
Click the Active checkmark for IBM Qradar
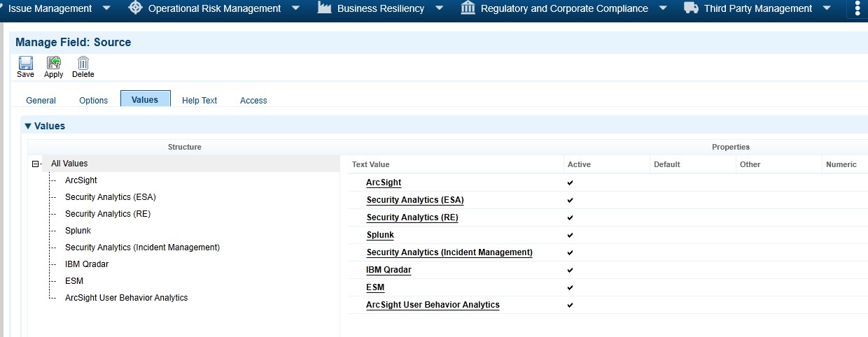[570, 270]
